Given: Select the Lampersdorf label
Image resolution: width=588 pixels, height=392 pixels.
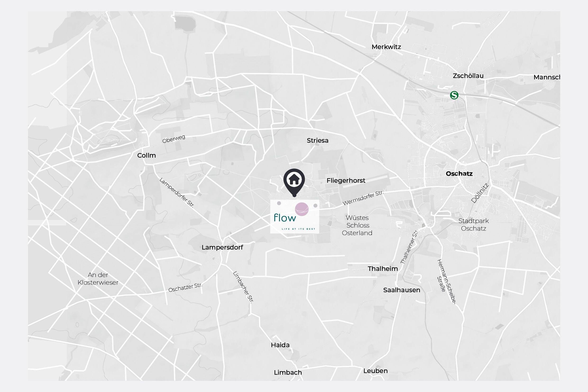Looking at the screenshot, I should click(x=222, y=247).
